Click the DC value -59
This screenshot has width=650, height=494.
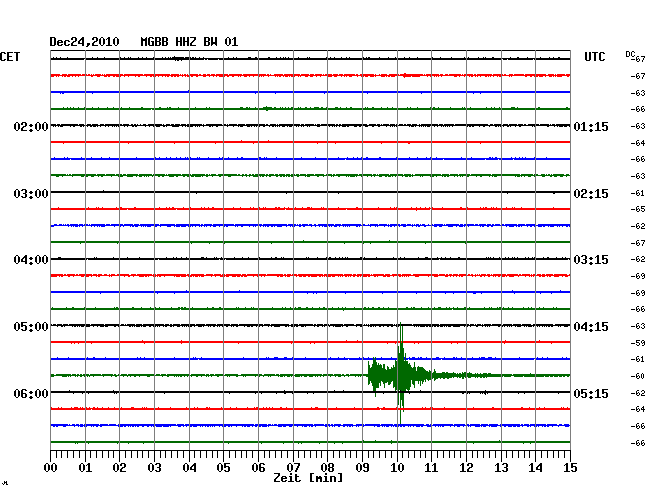638,343
